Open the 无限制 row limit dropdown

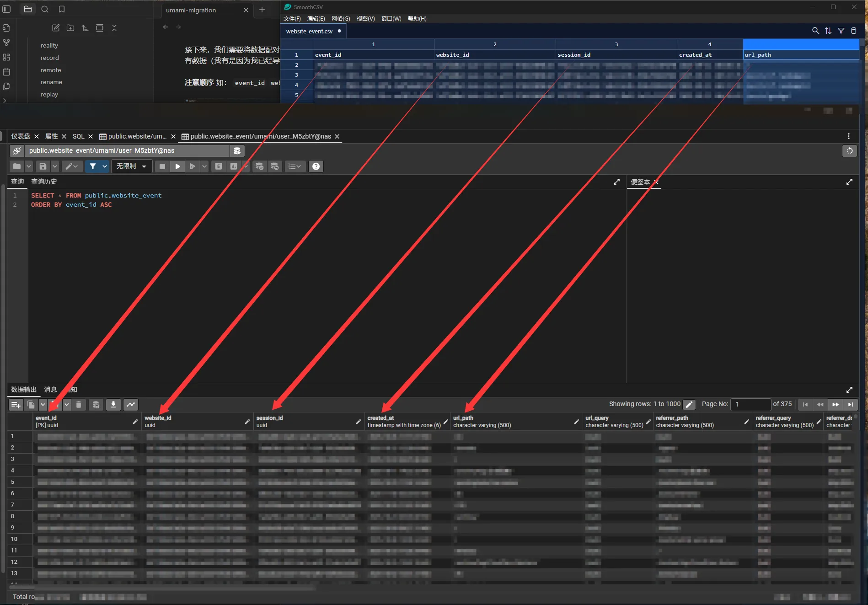point(131,166)
